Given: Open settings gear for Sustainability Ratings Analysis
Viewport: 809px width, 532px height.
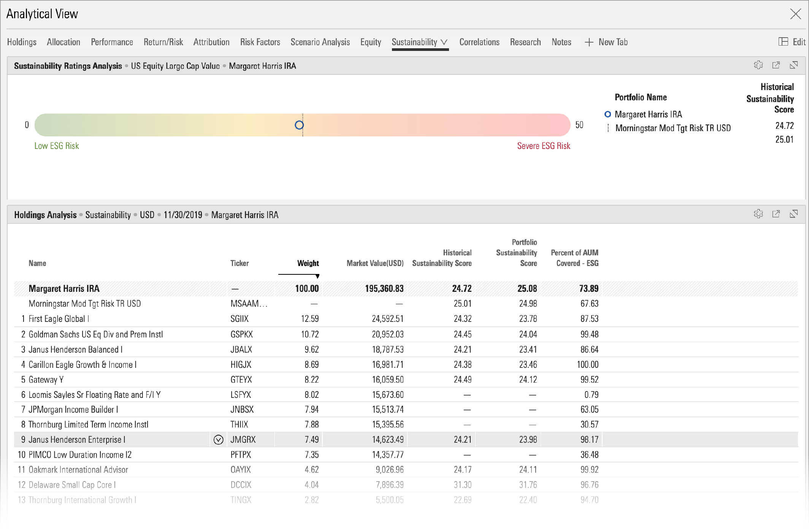Looking at the screenshot, I should tap(758, 65).
